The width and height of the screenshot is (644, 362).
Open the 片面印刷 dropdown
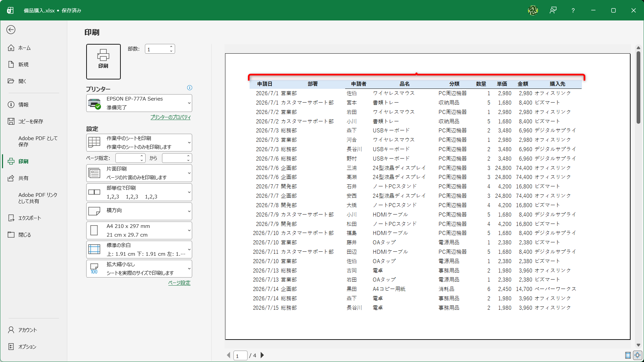click(139, 173)
